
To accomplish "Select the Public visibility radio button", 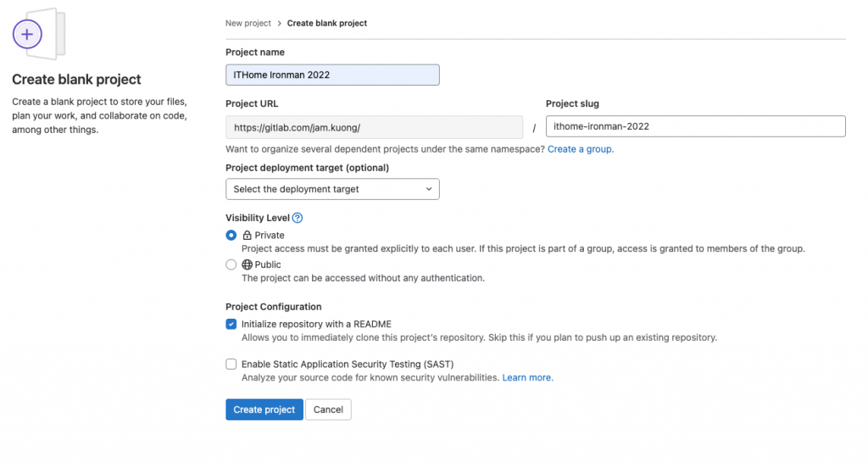I will 231,264.
